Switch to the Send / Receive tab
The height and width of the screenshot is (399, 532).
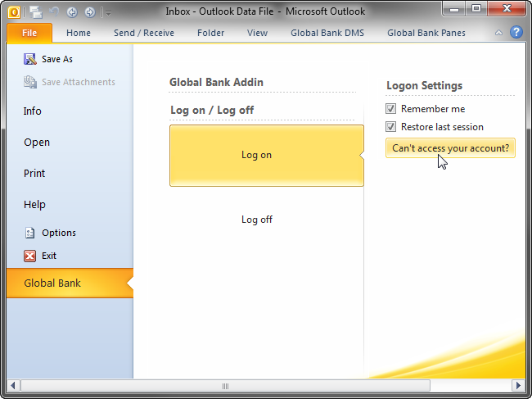tap(144, 33)
